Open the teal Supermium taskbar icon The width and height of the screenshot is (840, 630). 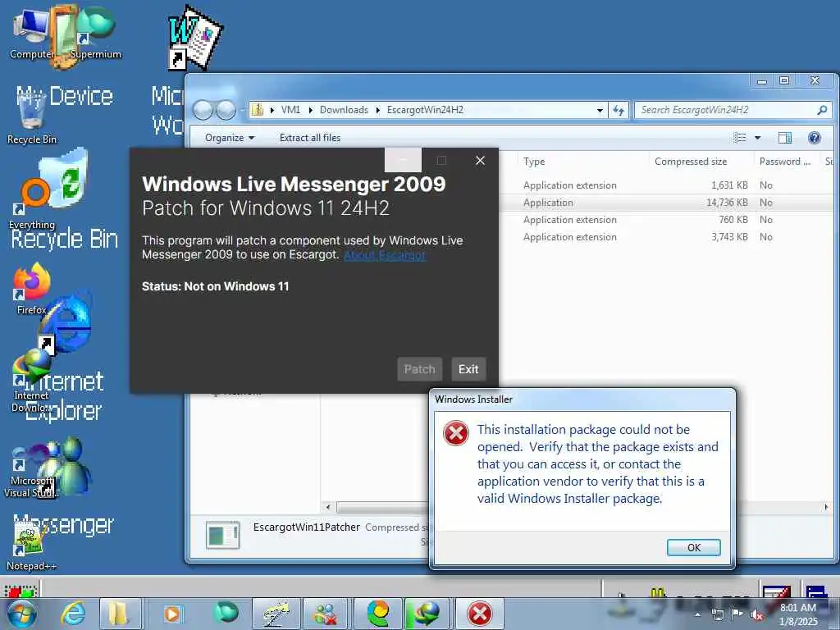[225, 614]
